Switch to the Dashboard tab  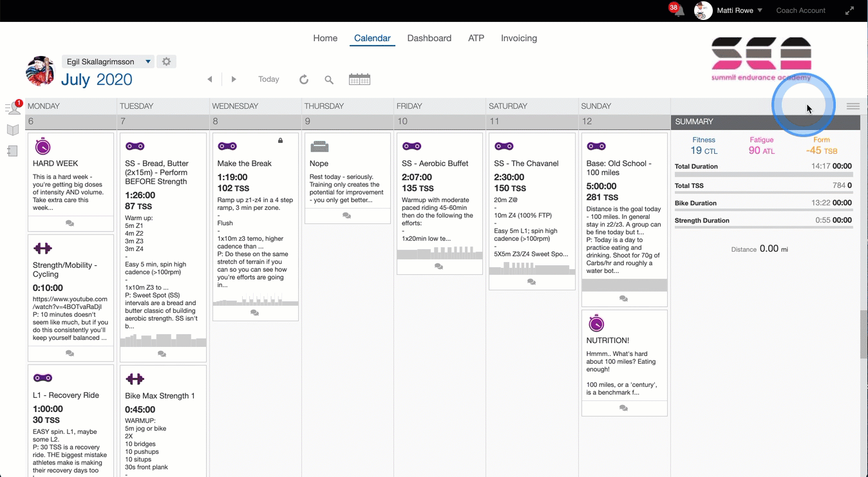(x=429, y=38)
